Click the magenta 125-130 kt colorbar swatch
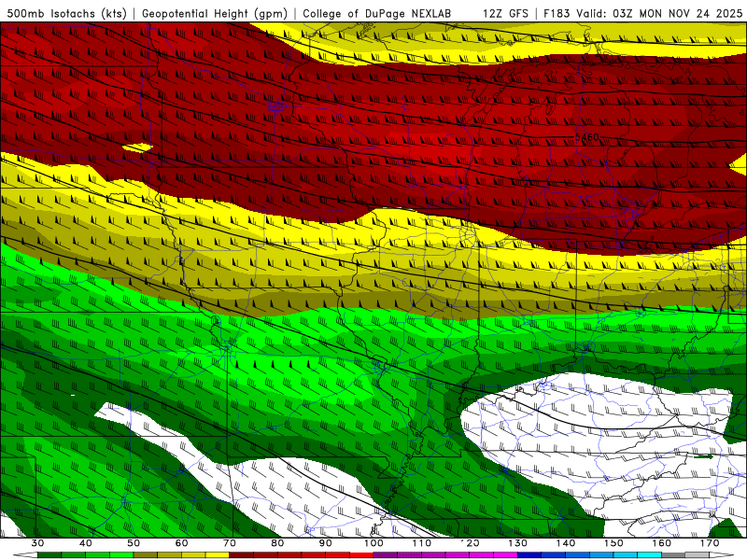The image size is (747, 560). tap(505, 554)
